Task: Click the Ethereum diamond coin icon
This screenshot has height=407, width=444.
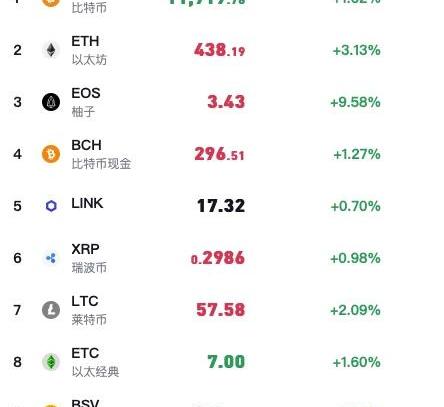Action: (51, 50)
